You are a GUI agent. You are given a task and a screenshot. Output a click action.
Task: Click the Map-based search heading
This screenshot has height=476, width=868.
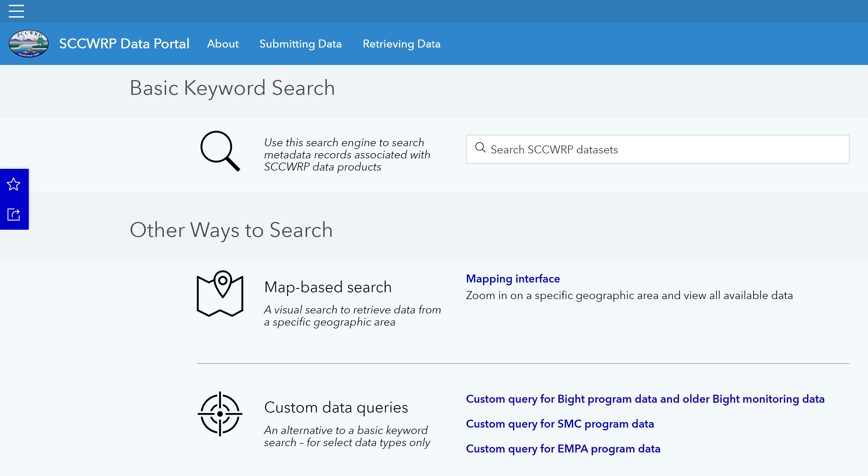(x=328, y=287)
